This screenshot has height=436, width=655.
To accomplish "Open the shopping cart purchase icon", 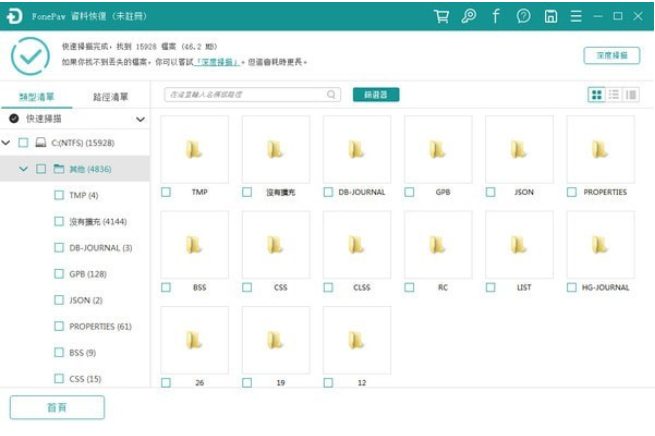I will pyautogui.click(x=442, y=16).
